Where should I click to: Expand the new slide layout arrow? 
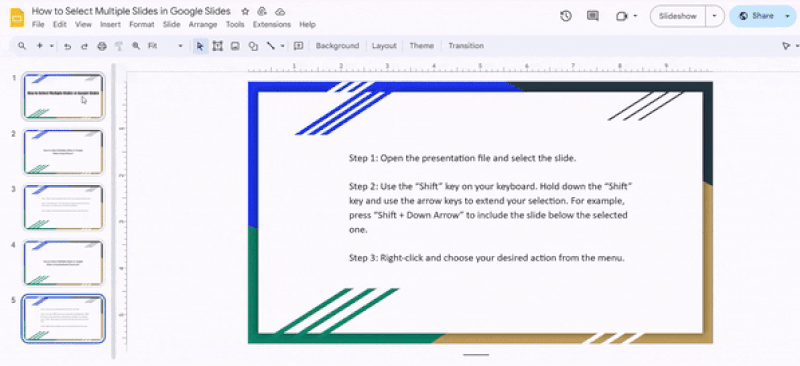click(52, 46)
